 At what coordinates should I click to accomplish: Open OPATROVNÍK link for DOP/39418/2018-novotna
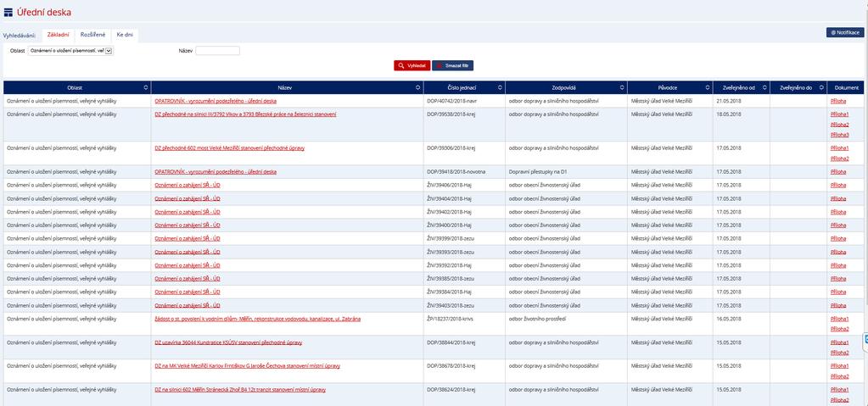click(216, 172)
